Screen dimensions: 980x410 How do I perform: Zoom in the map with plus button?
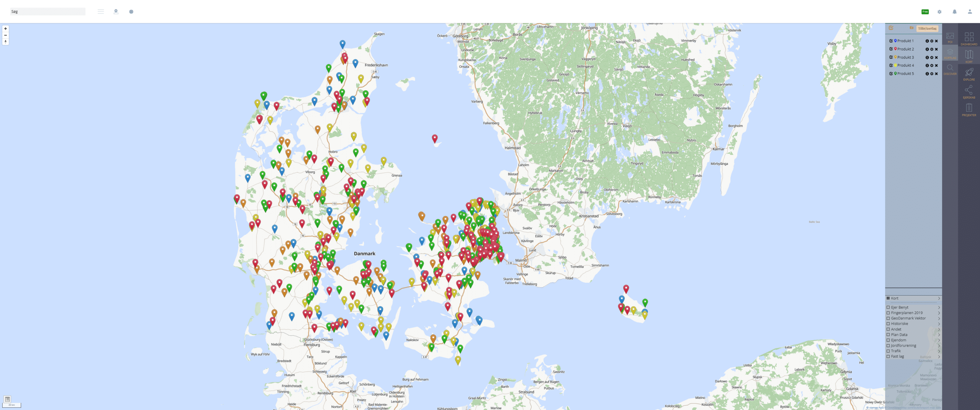(x=5, y=29)
